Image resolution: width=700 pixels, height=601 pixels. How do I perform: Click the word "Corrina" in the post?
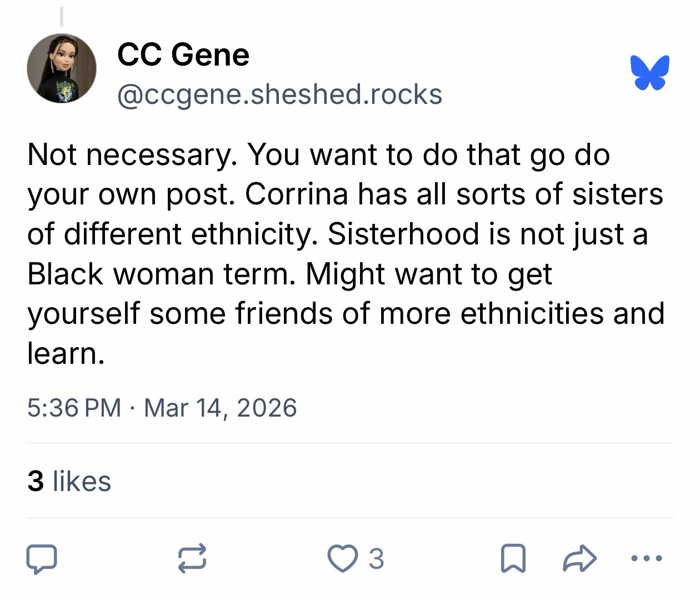coord(297,194)
